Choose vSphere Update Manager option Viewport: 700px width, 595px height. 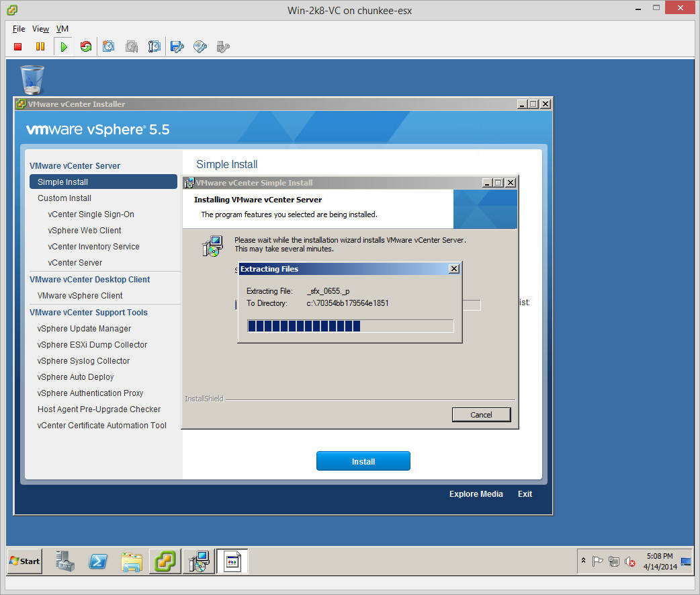point(84,329)
